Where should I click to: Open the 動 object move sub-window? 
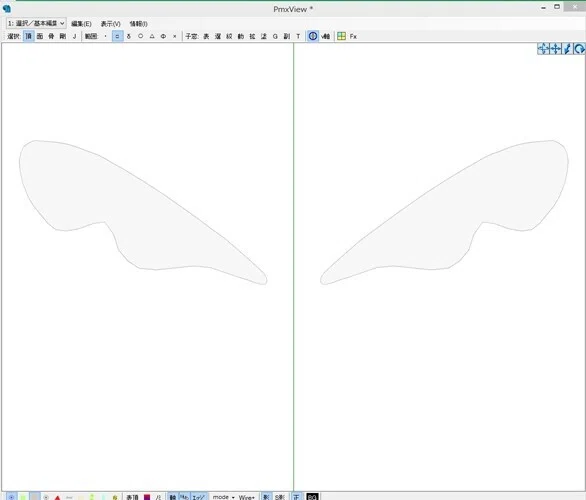[x=241, y=36]
